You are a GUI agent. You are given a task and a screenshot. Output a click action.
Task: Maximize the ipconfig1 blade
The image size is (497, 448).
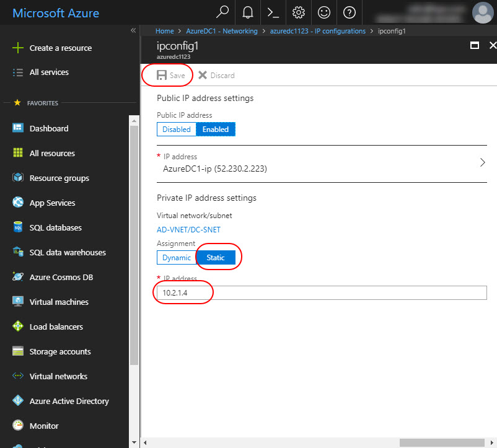pos(475,46)
